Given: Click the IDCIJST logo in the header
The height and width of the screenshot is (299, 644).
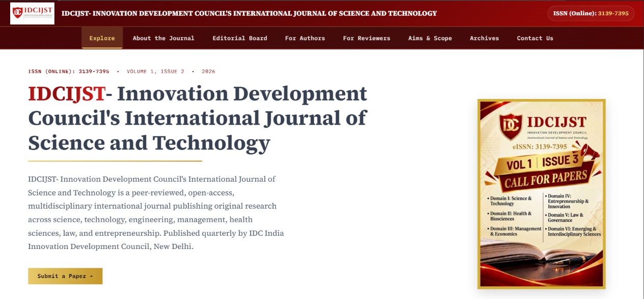Looking at the screenshot, I should [x=32, y=13].
